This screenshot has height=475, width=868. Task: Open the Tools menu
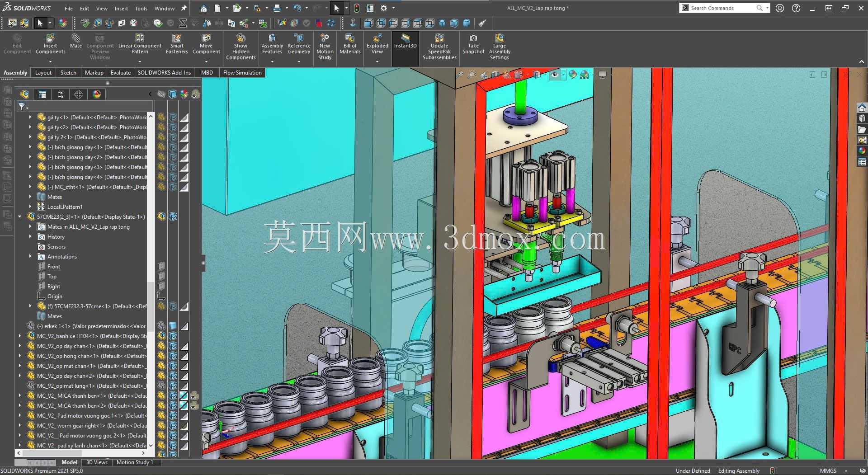pyautogui.click(x=141, y=8)
